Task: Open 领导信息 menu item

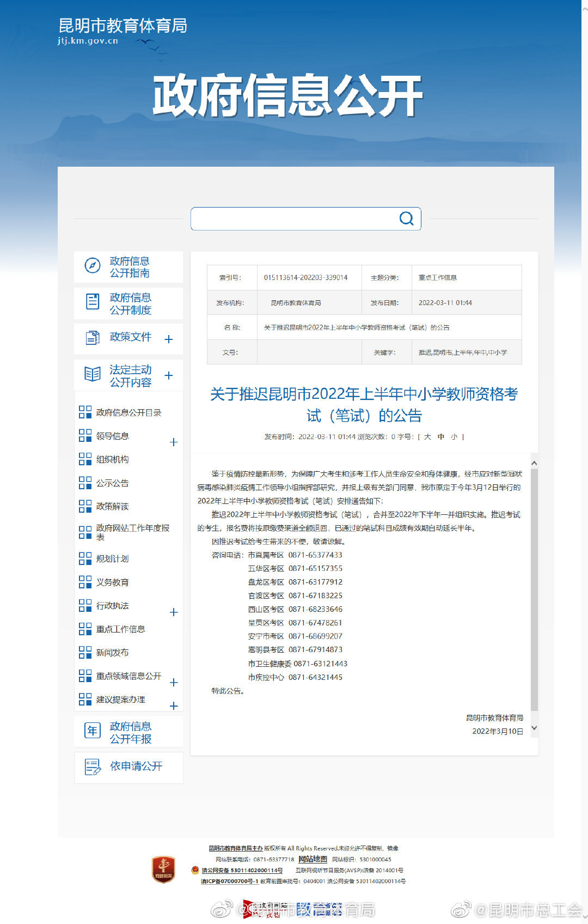Action: coord(113,436)
